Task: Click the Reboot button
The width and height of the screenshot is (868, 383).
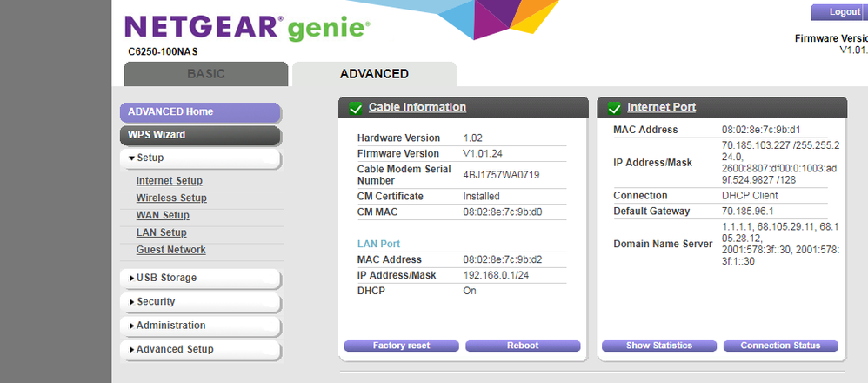Action: (x=523, y=346)
